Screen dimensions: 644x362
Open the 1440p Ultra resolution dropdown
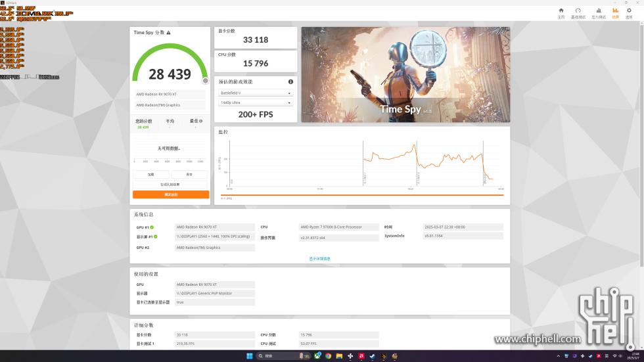[x=256, y=102]
